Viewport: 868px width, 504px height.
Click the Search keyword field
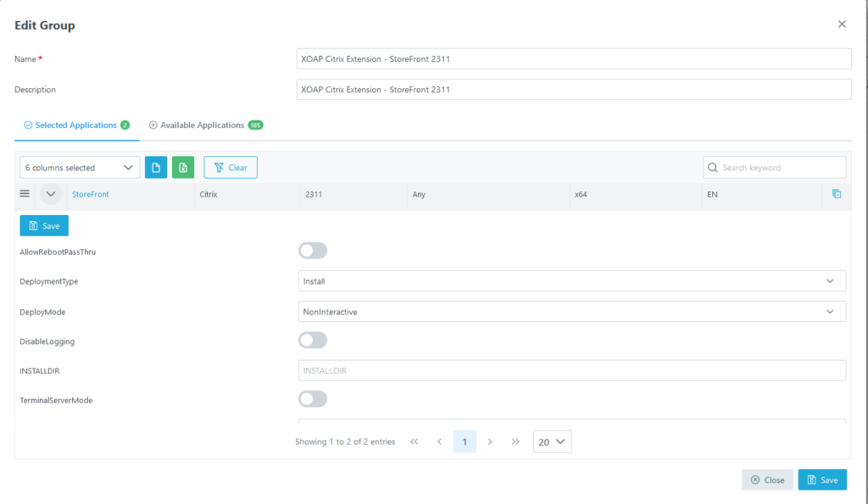click(x=775, y=168)
